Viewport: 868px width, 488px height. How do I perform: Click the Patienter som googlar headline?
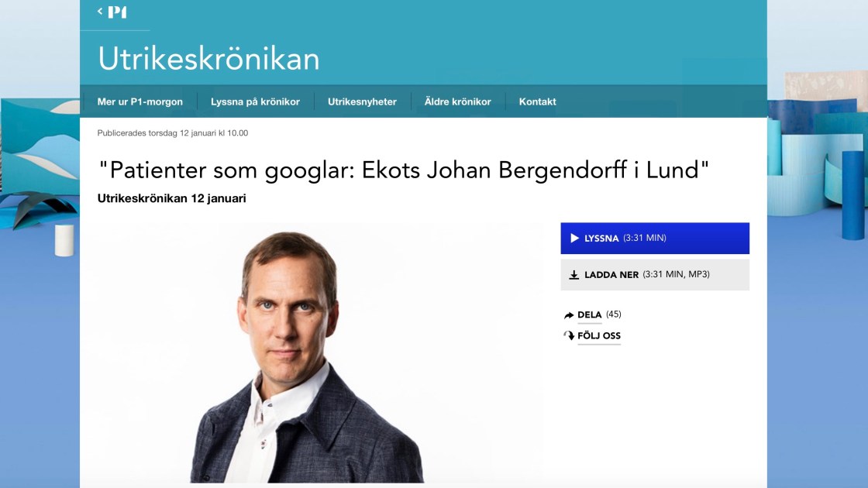pyautogui.click(x=404, y=170)
